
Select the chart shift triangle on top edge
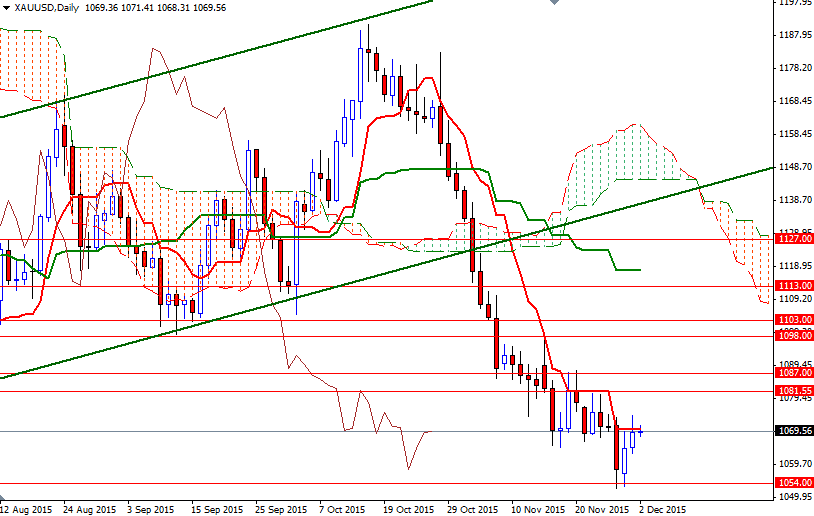click(554, 2)
